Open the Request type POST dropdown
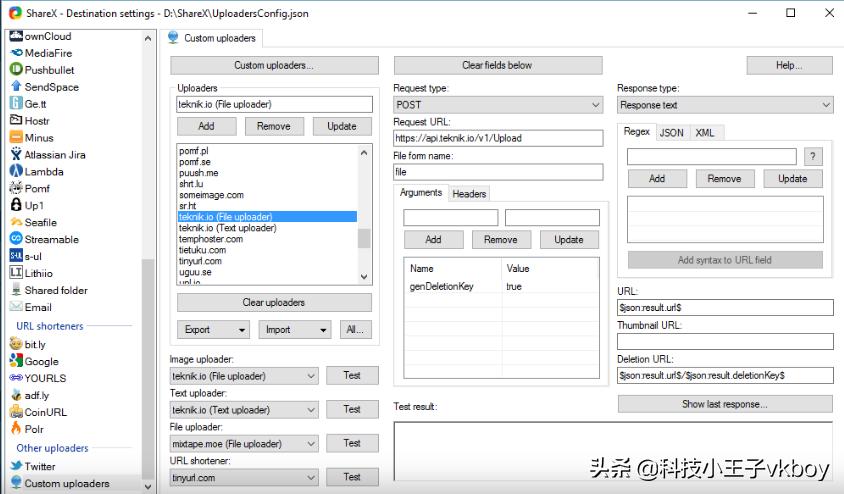This screenshot has height=494, width=844. pyautogui.click(x=498, y=105)
